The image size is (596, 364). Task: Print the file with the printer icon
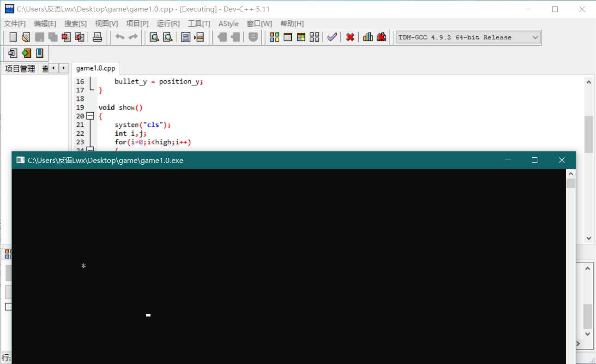pos(97,37)
